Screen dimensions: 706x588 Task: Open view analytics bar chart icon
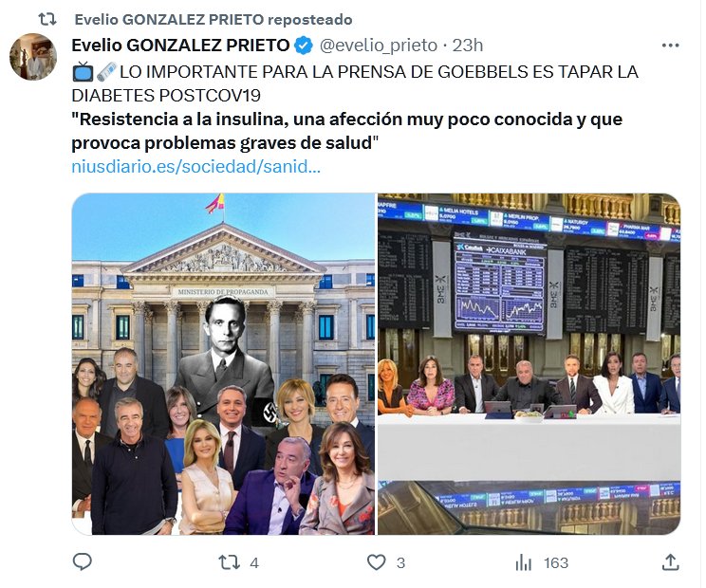(x=523, y=562)
